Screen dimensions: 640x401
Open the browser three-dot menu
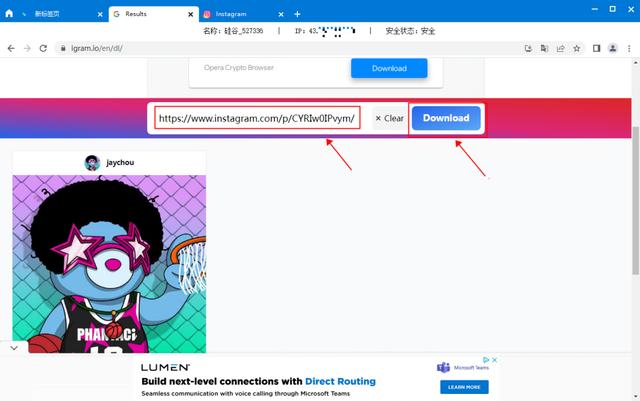pyautogui.click(x=629, y=48)
